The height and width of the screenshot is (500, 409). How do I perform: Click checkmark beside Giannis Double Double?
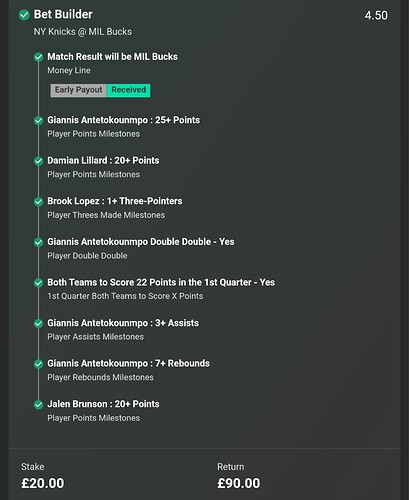tap(39, 242)
